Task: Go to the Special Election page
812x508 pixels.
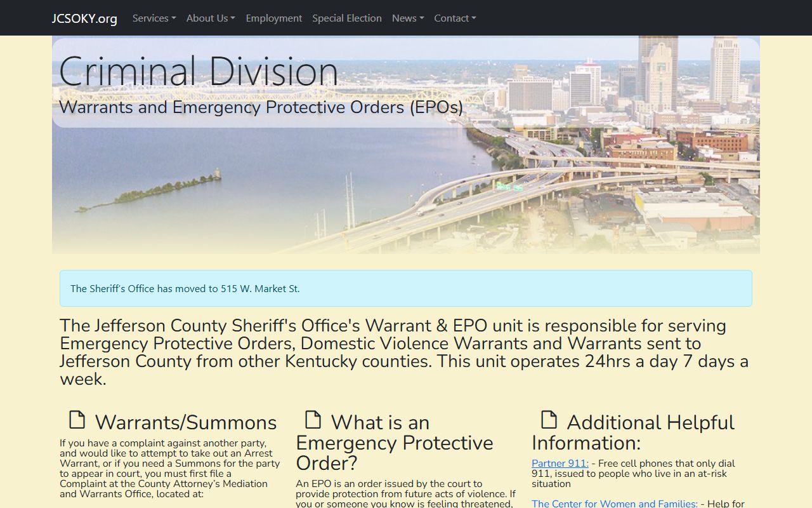Action: (347, 18)
